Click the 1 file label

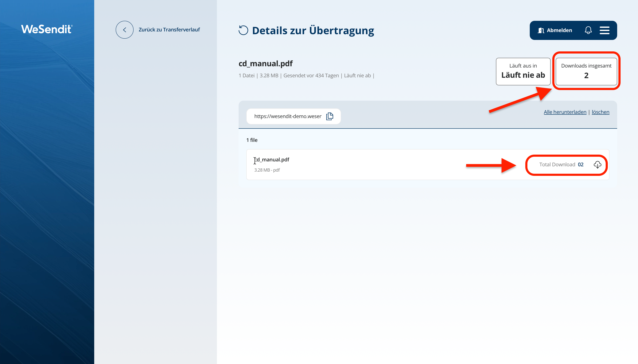(252, 140)
